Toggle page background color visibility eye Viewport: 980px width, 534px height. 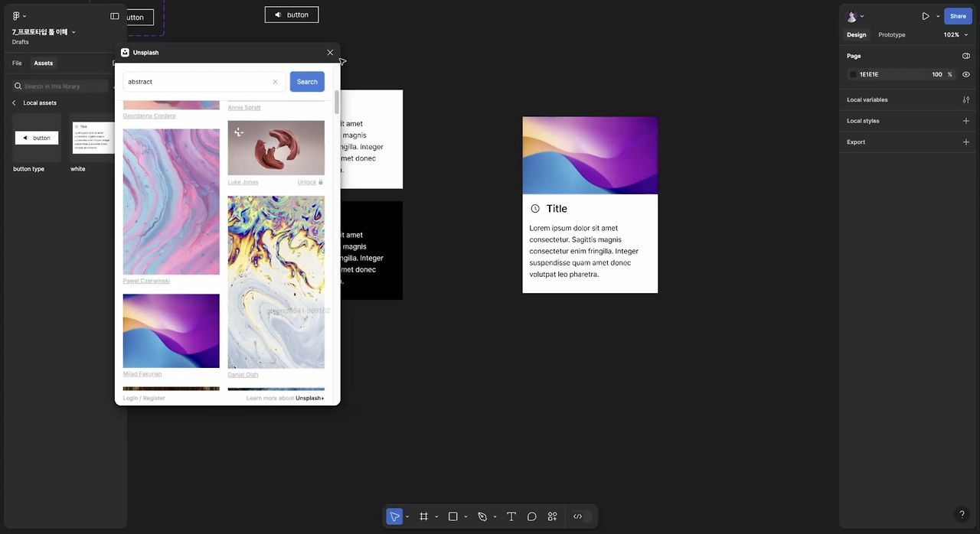click(x=965, y=74)
